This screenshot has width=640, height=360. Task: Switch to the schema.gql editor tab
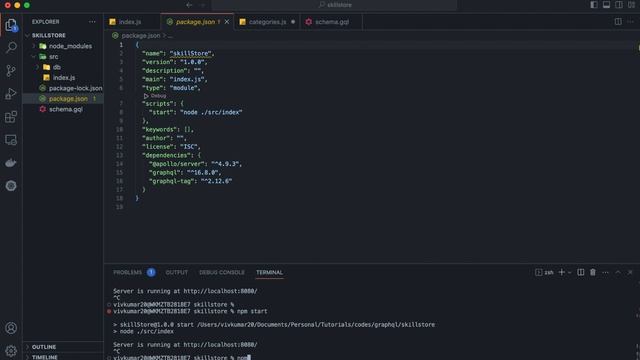click(331, 22)
